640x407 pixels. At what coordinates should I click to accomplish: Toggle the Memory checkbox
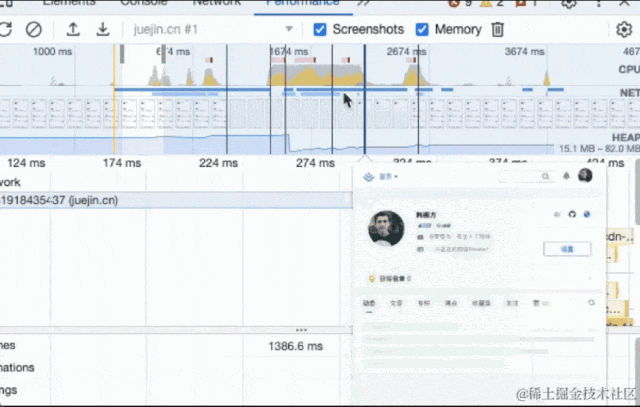pyautogui.click(x=422, y=29)
